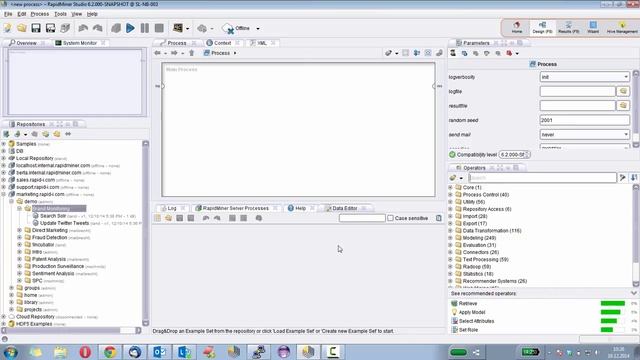This screenshot has height=360, width=640.
Task: Open the Process menu
Action: (x=40, y=14)
